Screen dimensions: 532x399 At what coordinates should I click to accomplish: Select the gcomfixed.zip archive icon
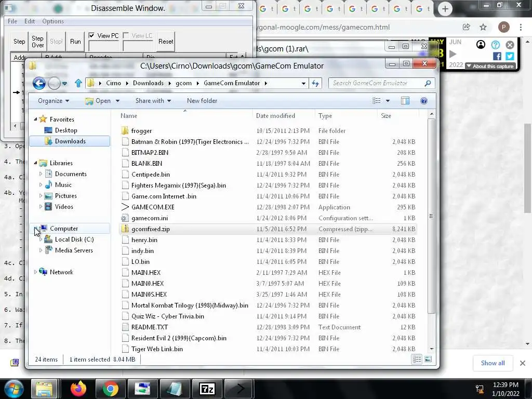tap(125, 229)
